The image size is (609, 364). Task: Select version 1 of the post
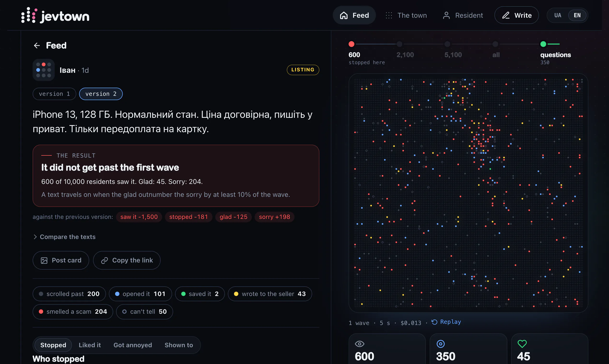[54, 94]
